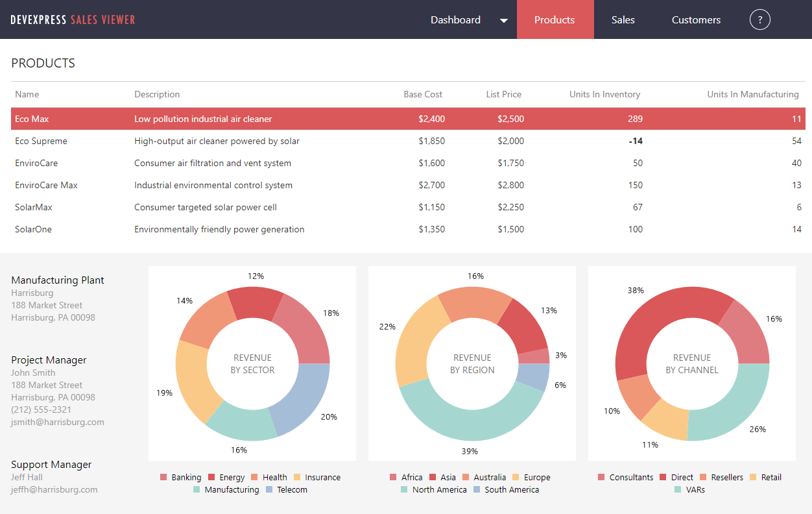Select the Products navigation tab
Image resolution: width=812 pixels, height=514 pixels.
(x=555, y=19)
